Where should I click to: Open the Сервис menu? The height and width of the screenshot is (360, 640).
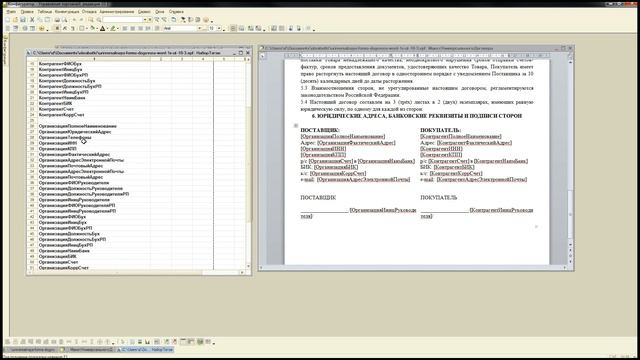[x=144, y=12]
